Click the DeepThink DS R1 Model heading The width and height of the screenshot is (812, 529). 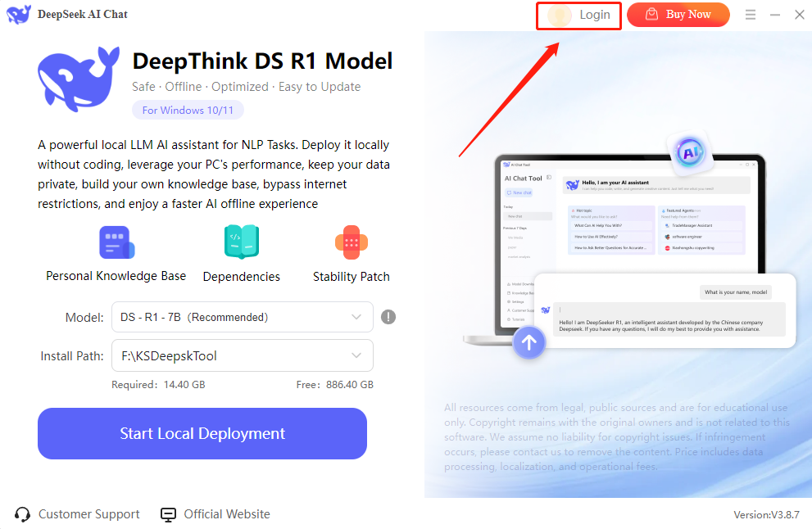click(x=262, y=61)
